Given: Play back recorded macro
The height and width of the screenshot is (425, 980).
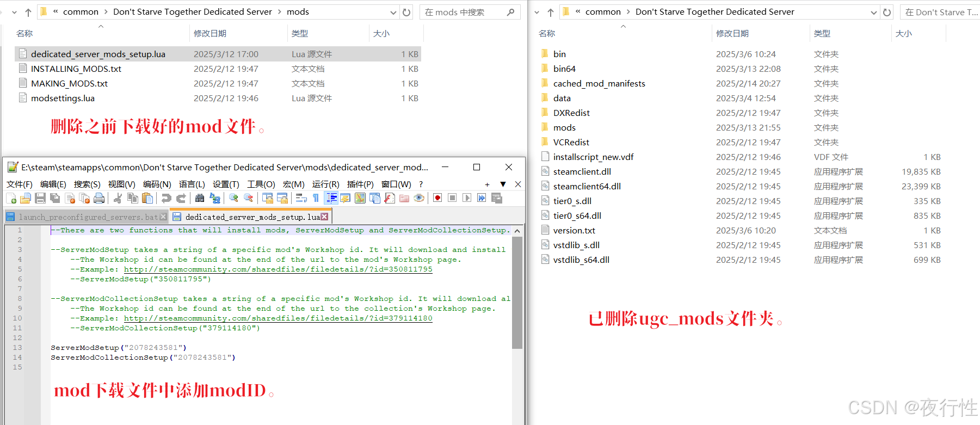Looking at the screenshot, I should (467, 198).
